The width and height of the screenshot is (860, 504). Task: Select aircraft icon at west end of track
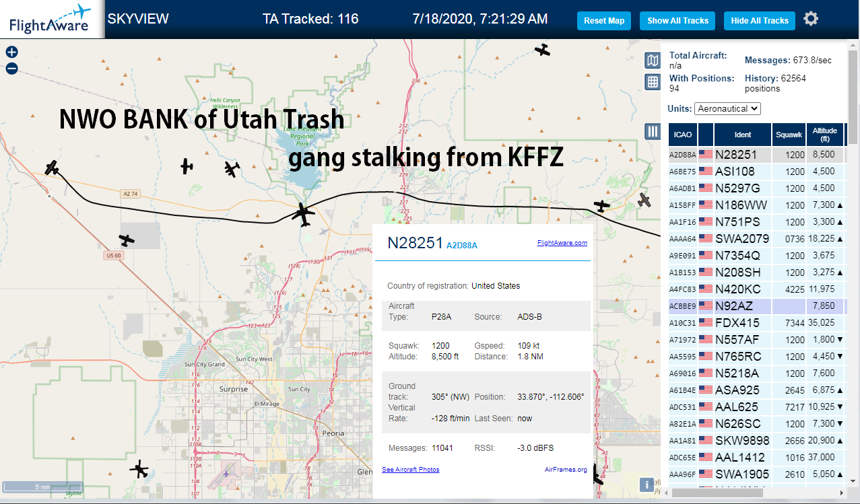coord(53,168)
